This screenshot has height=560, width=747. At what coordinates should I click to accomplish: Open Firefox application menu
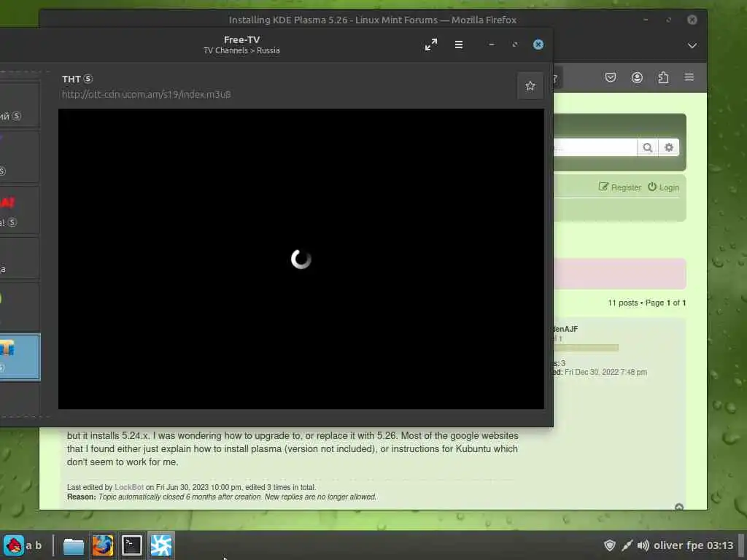tap(689, 77)
